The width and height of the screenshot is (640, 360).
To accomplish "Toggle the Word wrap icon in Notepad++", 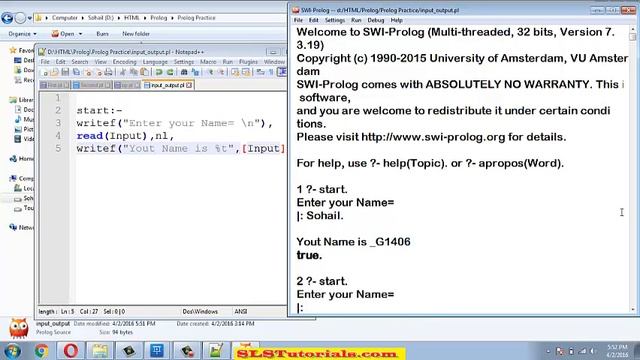I will [x=260, y=72].
